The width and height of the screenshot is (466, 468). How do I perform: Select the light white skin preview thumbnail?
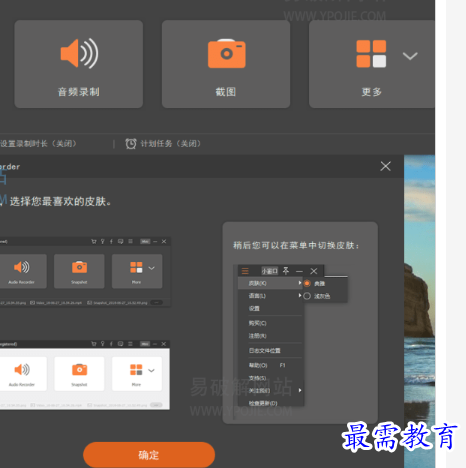coord(85,375)
